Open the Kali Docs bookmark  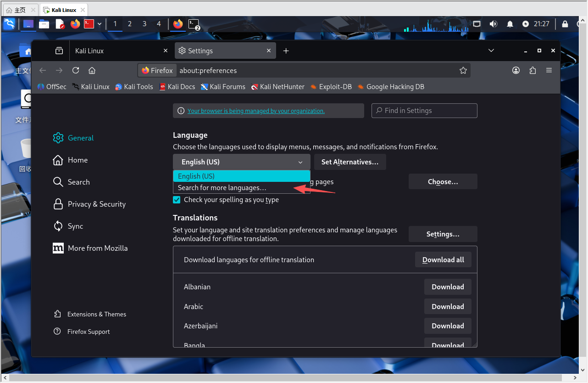coord(177,86)
